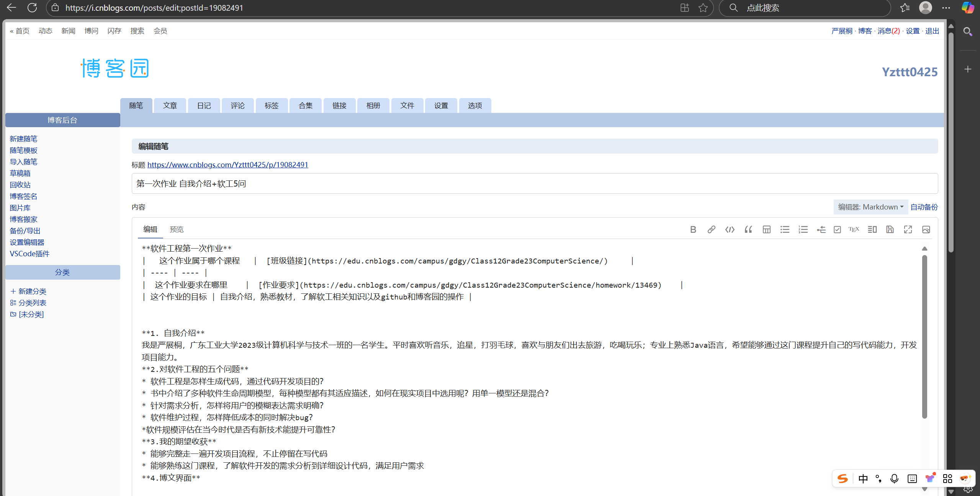980x496 pixels.
Task: Upload an image via the image icon
Action: click(926, 229)
